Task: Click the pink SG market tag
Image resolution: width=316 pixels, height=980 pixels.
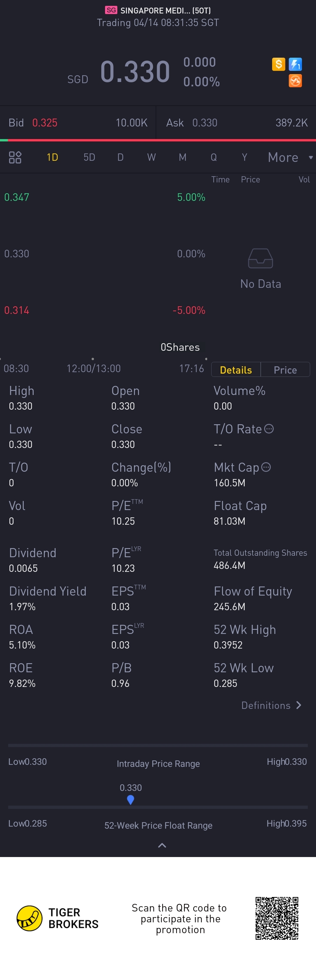Action: pos(111,10)
